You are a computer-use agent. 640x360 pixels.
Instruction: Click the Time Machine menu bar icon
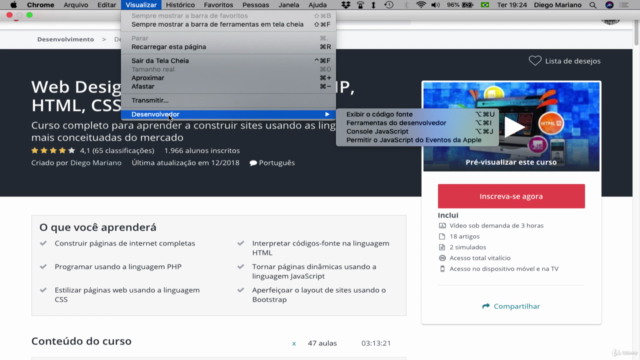tap(389, 5)
